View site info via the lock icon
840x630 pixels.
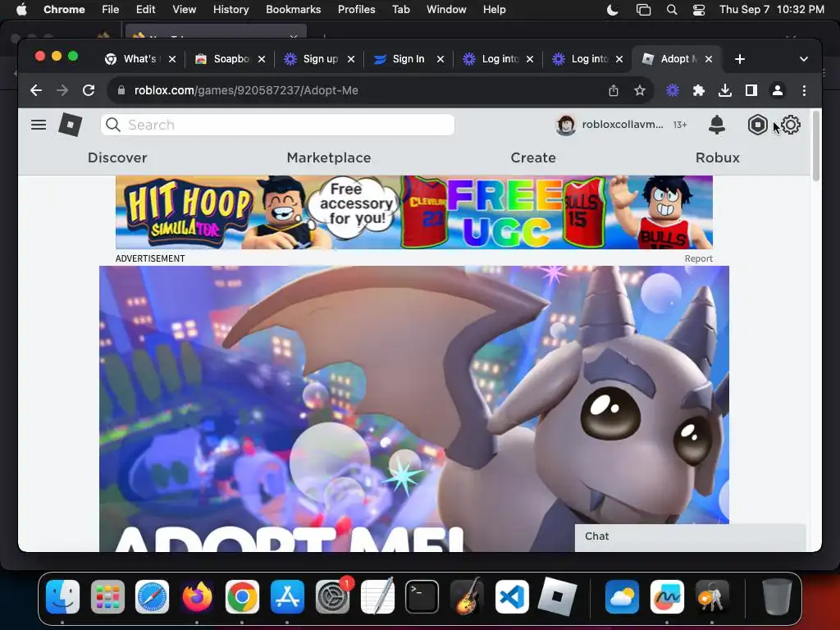121,90
